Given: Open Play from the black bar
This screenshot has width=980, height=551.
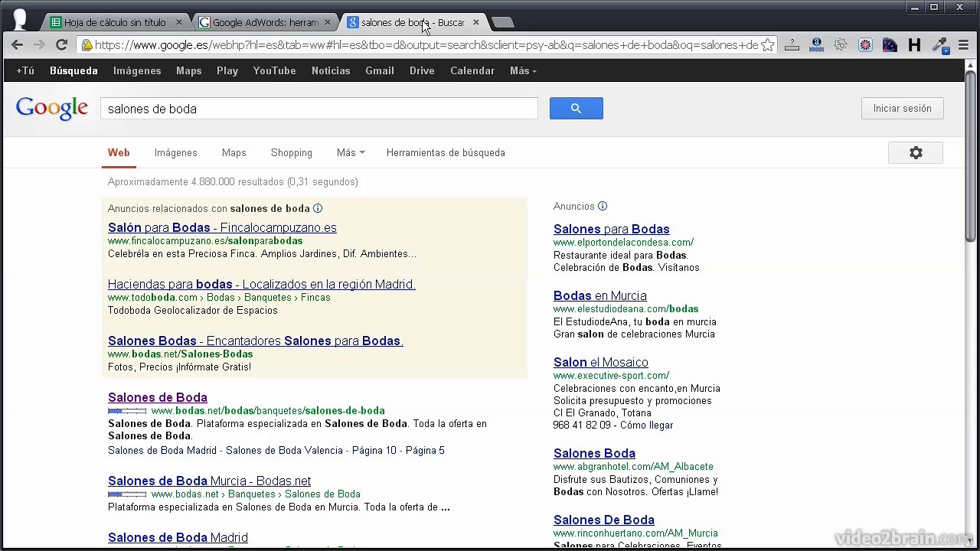Looking at the screenshot, I should [227, 70].
